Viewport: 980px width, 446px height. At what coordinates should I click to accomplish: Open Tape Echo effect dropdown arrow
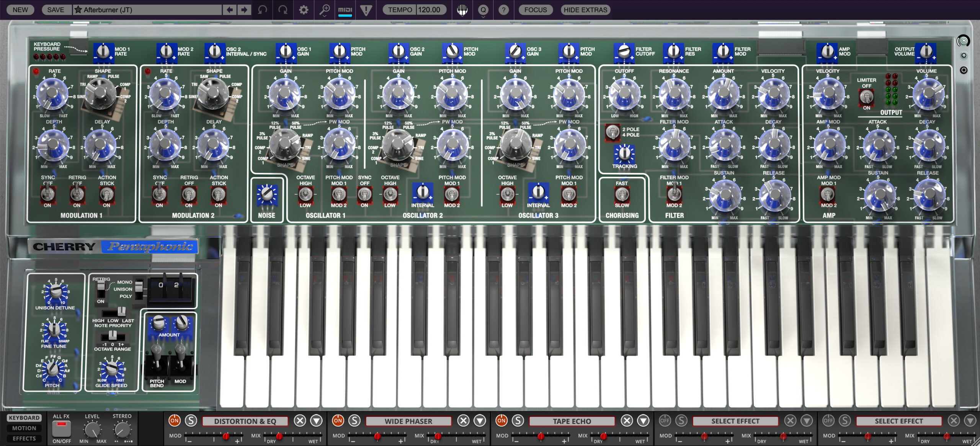coord(643,421)
